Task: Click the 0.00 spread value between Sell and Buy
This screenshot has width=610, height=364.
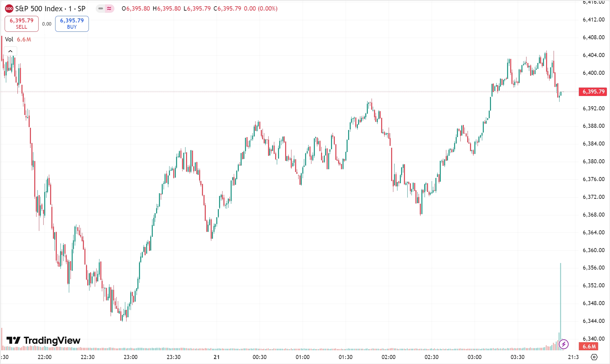Action: 47,24
